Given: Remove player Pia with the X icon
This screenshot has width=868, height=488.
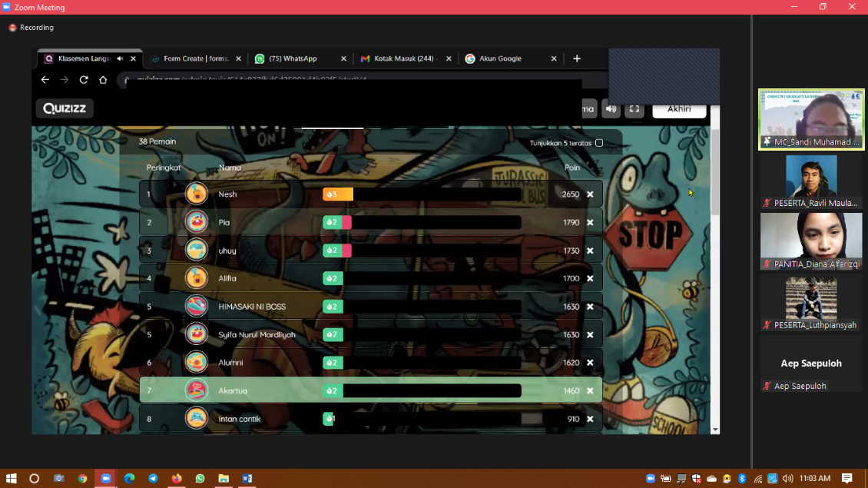Looking at the screenshot, I should 590,223.
